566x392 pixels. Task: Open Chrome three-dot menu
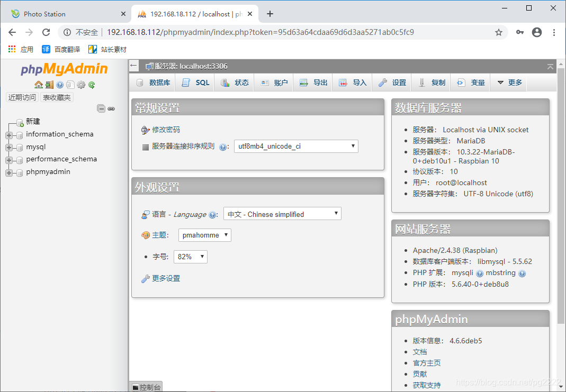click(x=554, y=32)
